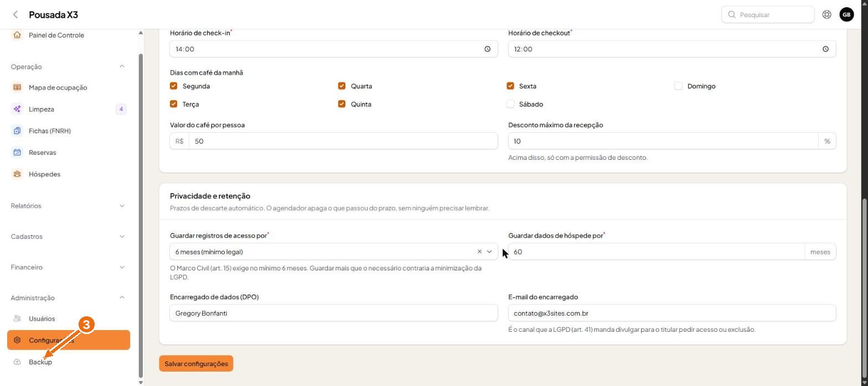This screenshot has width=868, height=386.
Task: Edit the E-mail do encarregado field
Action: [672, 313]
